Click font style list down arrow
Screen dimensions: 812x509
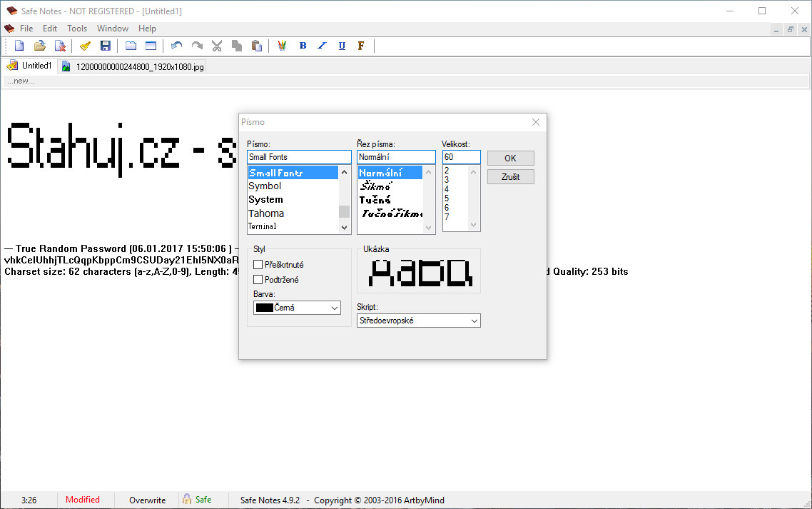click(427, 227)
